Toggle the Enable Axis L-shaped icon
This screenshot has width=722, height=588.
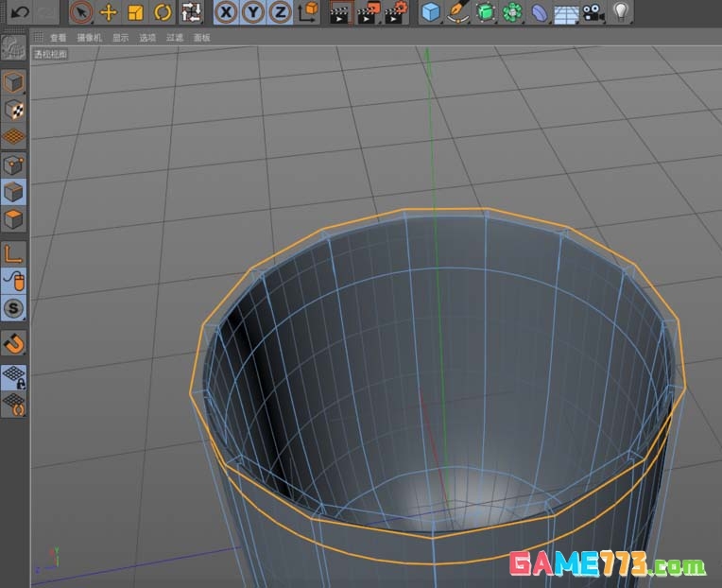[x=13, y=254]
